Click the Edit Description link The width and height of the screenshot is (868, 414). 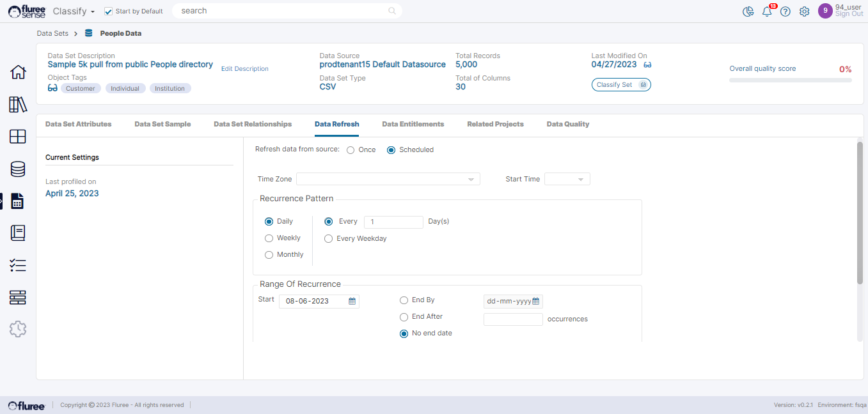244,69
